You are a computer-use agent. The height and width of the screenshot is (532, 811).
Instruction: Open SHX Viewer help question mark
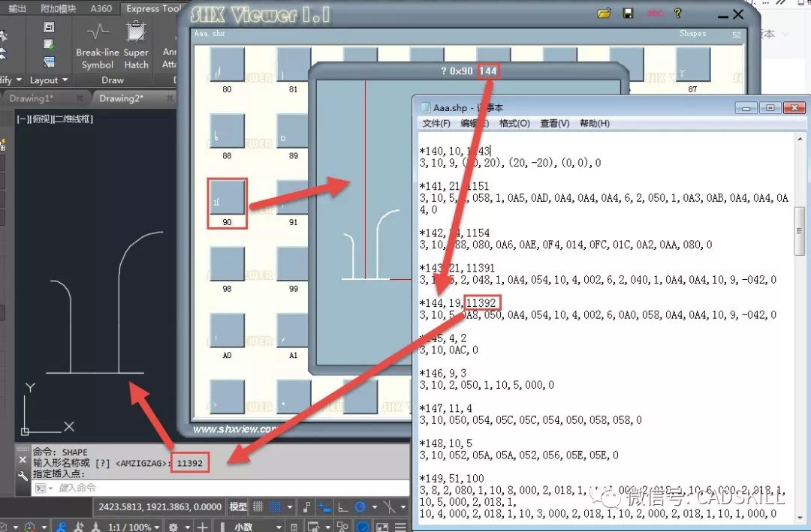tap(677, 14)
